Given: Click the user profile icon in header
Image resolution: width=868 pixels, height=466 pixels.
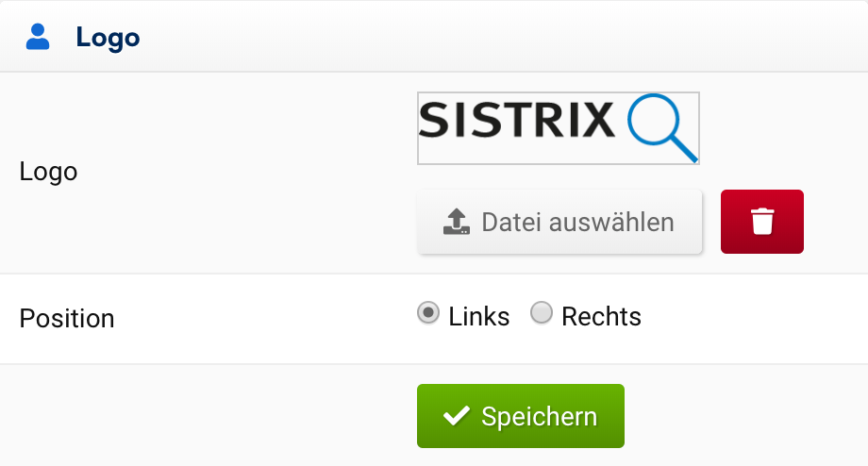Looking at the screenshot, I should (x=39, y=38).
